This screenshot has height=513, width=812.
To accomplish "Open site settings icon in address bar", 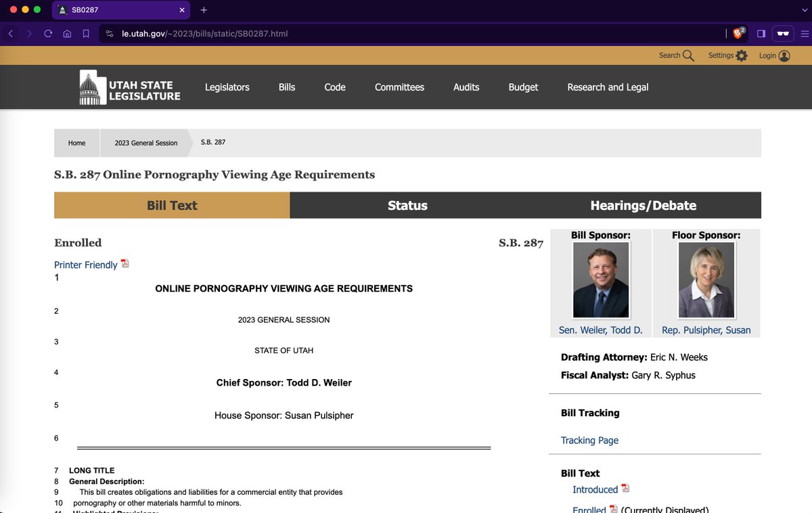I will coord(110,33).
